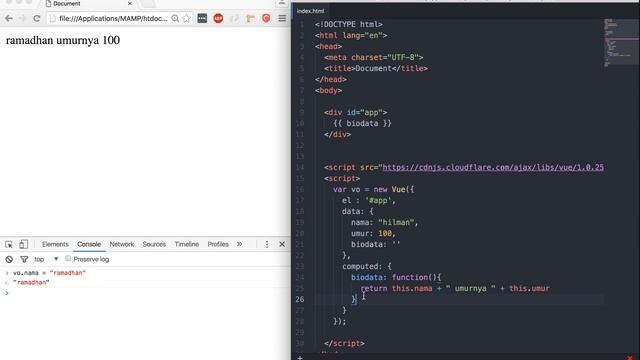Viewport: 640px width, 360px height.
Task: Open a new browser tab
Action: (148, 4)
